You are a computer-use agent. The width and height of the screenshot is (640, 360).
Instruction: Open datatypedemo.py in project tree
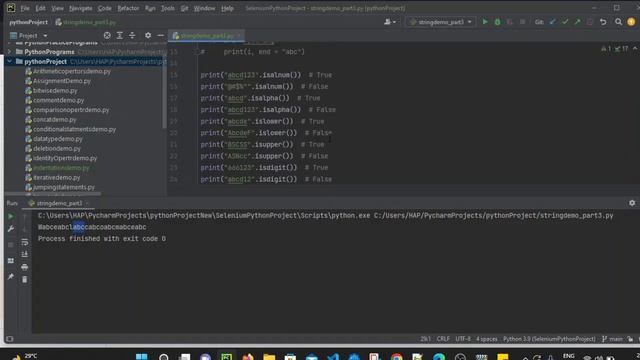pos(58,139)
